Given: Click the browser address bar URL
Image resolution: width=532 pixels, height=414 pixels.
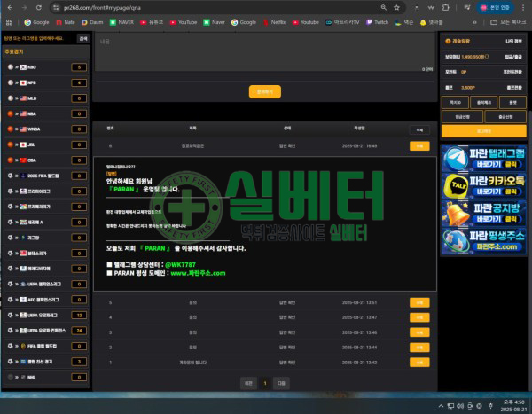Looking at the screenshot, I should pyautogui.click(x=102, y=7).
